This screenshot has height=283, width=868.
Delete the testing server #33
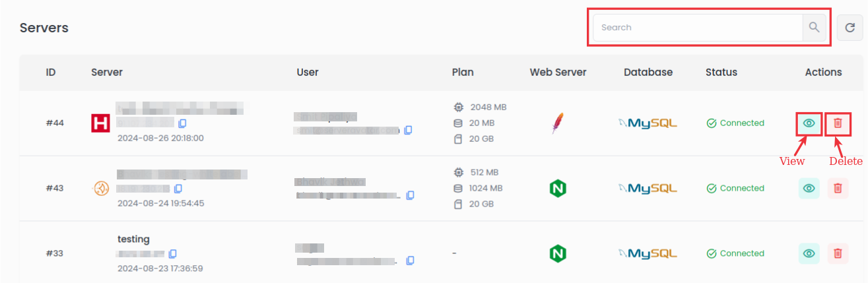[838, 253]
